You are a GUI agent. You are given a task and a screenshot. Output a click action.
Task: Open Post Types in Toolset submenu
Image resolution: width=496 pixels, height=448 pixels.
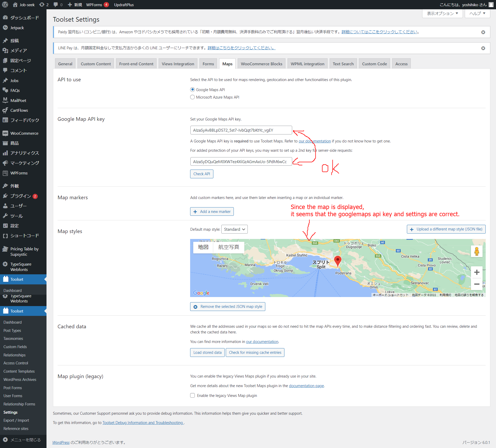pos(12,331)
